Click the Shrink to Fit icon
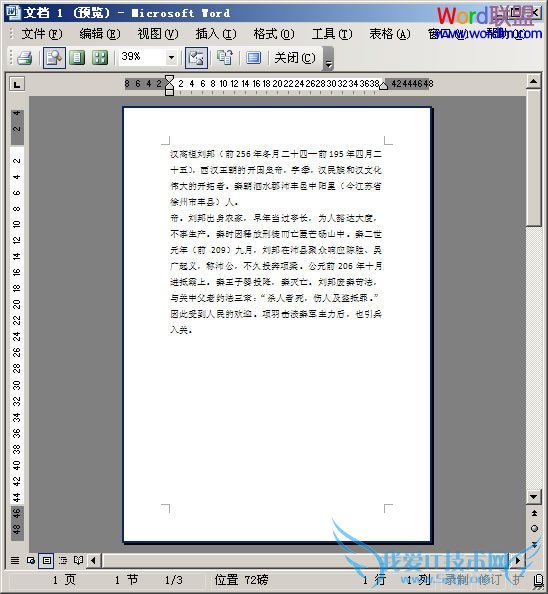 coord(225,58)
